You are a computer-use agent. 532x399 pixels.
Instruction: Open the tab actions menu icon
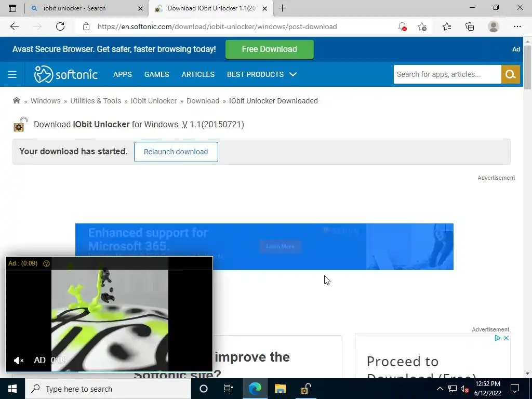pyautogui.click(x=12, y=8)
